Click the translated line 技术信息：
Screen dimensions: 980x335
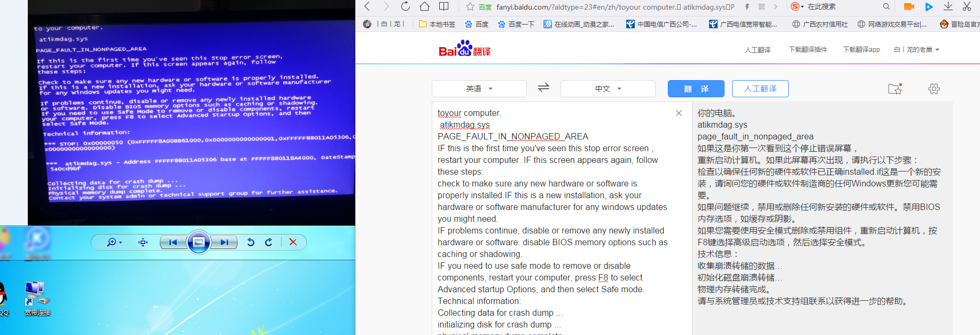pyautogui.click(x=718, y=254)
